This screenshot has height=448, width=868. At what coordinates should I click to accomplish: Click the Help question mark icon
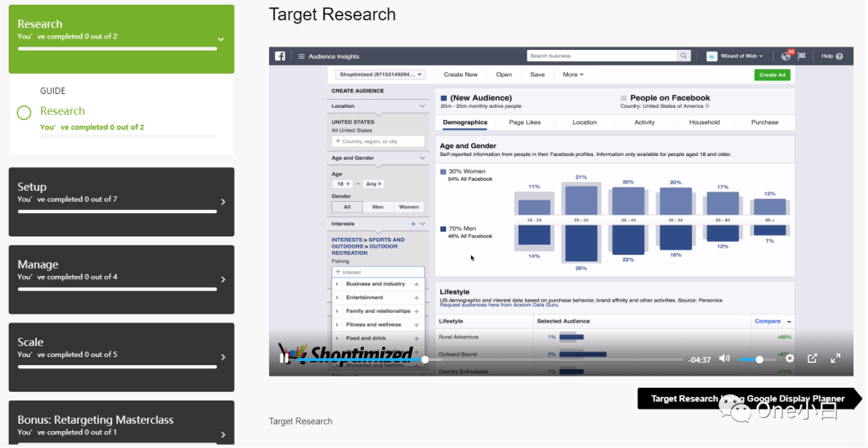(839, 56)
